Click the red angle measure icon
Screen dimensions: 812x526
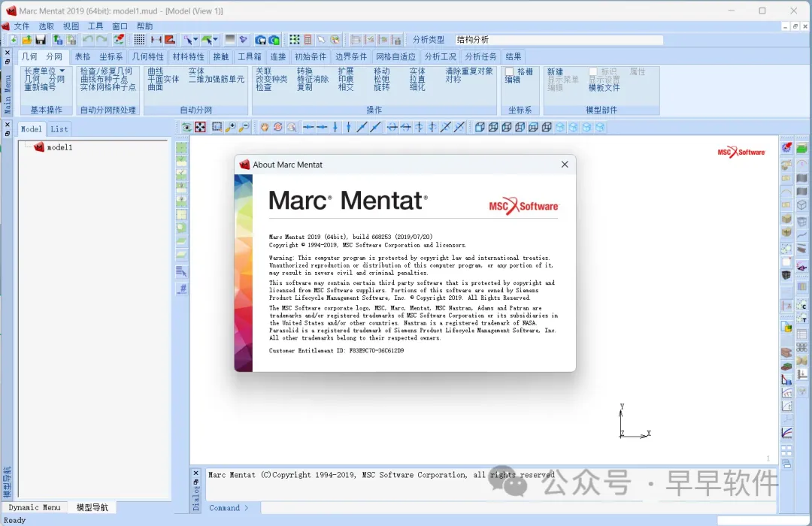pyautogui.click(x=169, y=40)
